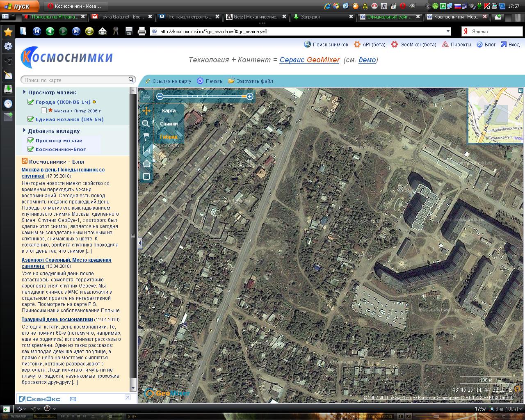Viewport: 525px width, 420px height.
Task: Click the Поиск по карте search field
Action: 75,80
